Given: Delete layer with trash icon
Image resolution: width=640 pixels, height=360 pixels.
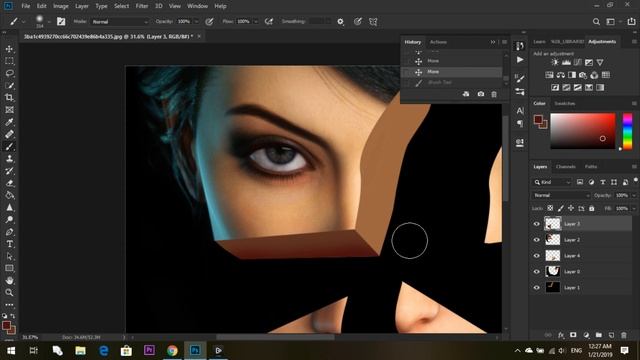Looking at the screenshot, I should 624,335.
